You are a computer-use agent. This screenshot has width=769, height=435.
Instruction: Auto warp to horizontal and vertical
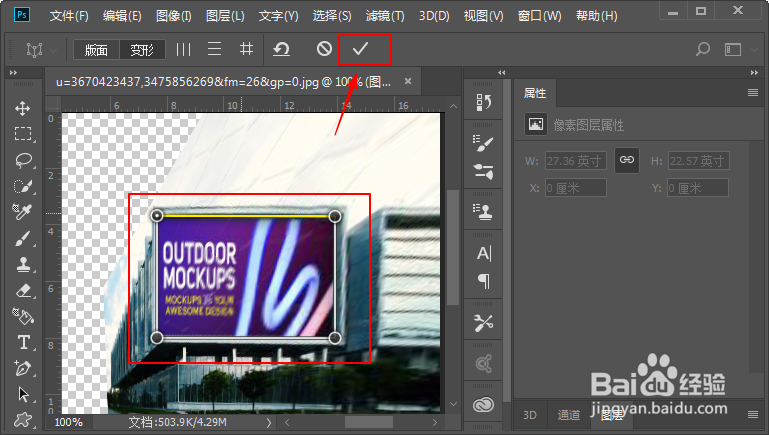246,49
